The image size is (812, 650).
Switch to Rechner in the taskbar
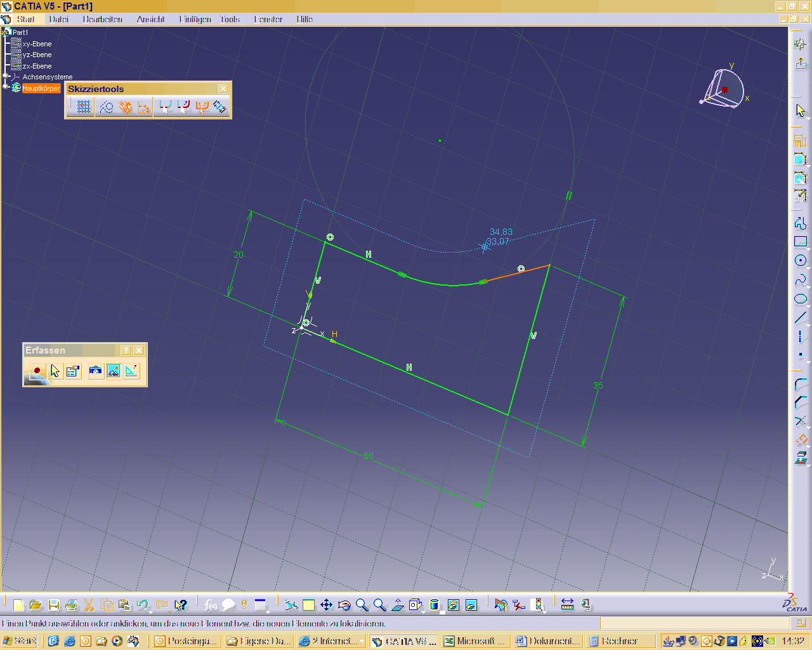(x=619, y=641)
